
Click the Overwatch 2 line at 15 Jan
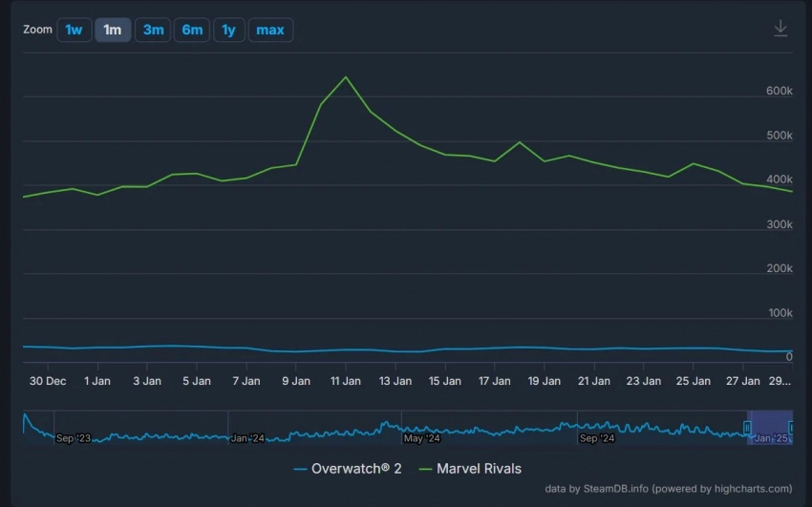444,349
